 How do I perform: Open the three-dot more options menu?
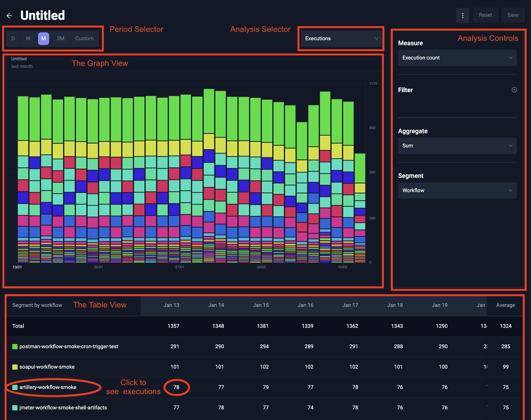click(463, 15)
